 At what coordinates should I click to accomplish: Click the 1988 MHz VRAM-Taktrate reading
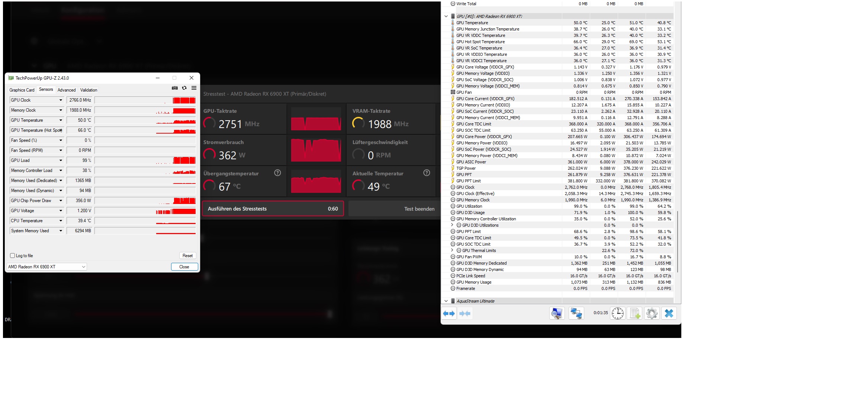[388, 124]
